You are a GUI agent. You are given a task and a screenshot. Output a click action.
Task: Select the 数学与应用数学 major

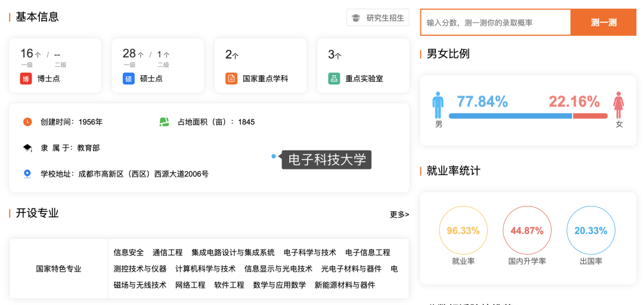280,285
